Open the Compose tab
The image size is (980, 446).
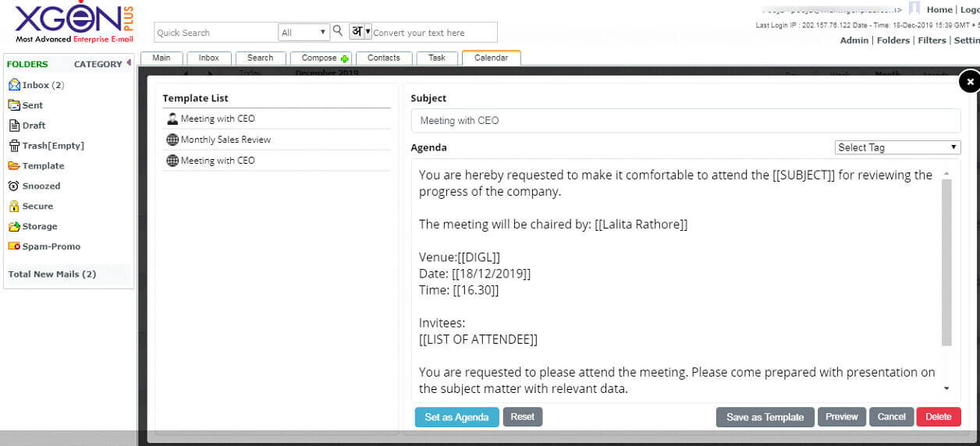coord(321,58)
